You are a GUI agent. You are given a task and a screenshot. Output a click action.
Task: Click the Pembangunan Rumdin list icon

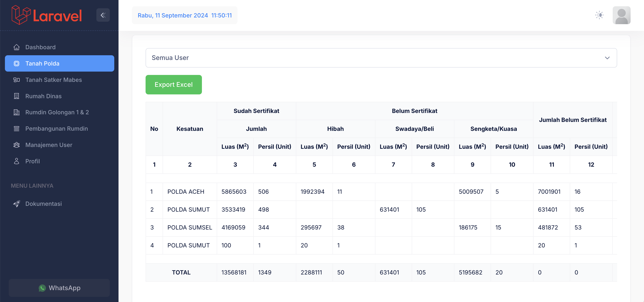(17, 128)
